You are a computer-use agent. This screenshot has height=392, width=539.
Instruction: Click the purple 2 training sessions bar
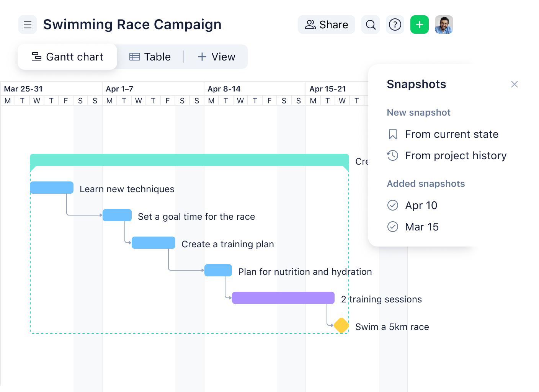[283, 297]
